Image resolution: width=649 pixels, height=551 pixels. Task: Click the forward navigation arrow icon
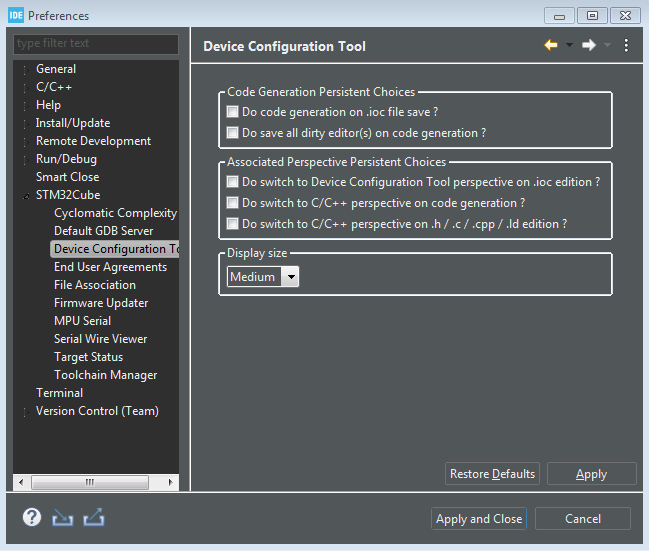coord(589,45)
